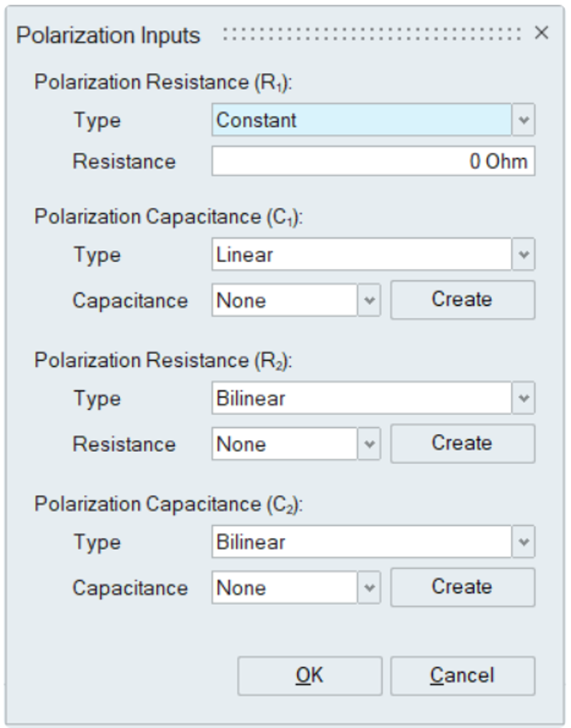Image resolution: width=571 pixels, height=728 pixels.
Task: Open C1 Capacitance None dropdown arrow
Action: (369, 300)
